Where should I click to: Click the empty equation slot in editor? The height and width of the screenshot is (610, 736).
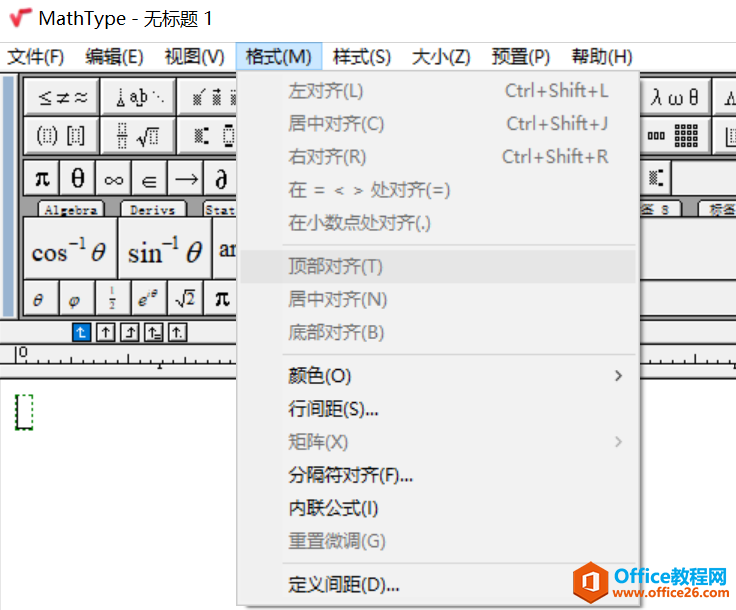24,412
